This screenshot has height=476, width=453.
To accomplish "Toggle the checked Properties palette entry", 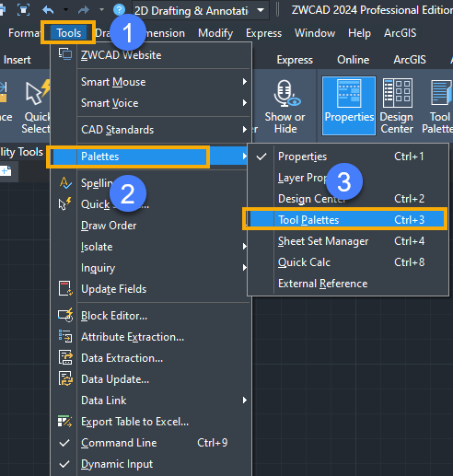I will point(347,157).
